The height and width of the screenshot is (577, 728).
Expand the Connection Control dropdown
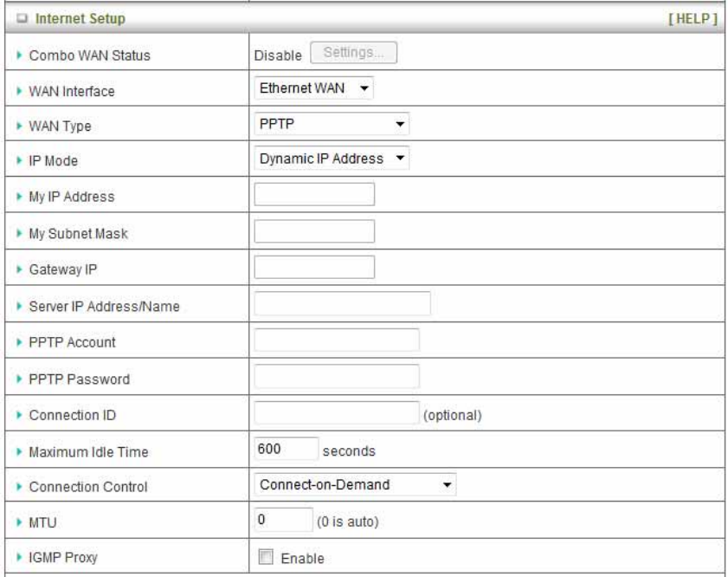click(355, 484)
